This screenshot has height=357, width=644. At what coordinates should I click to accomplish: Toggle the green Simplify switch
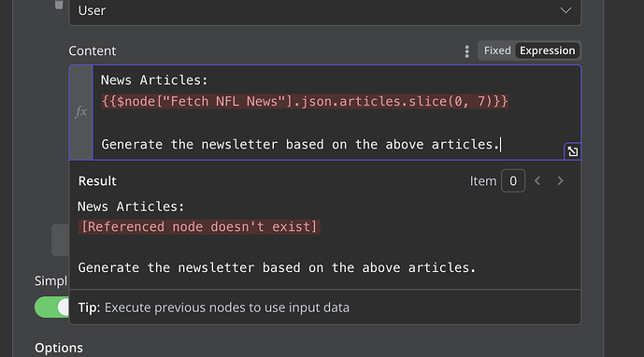[x=51, y=307]
